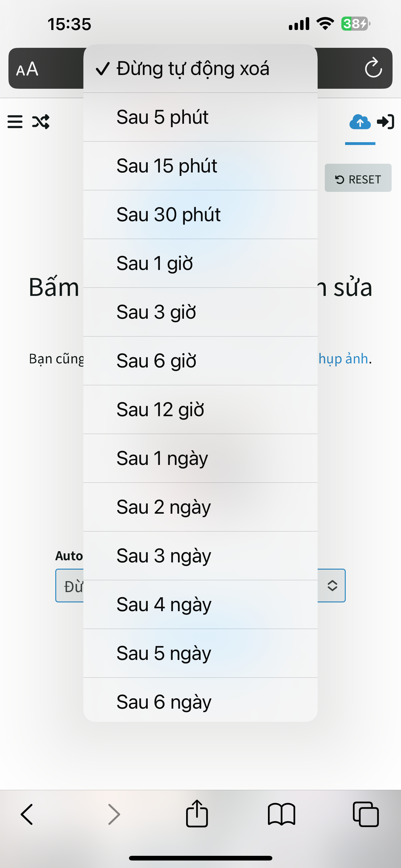Open the hamburger menu icon

click(15, 122)
